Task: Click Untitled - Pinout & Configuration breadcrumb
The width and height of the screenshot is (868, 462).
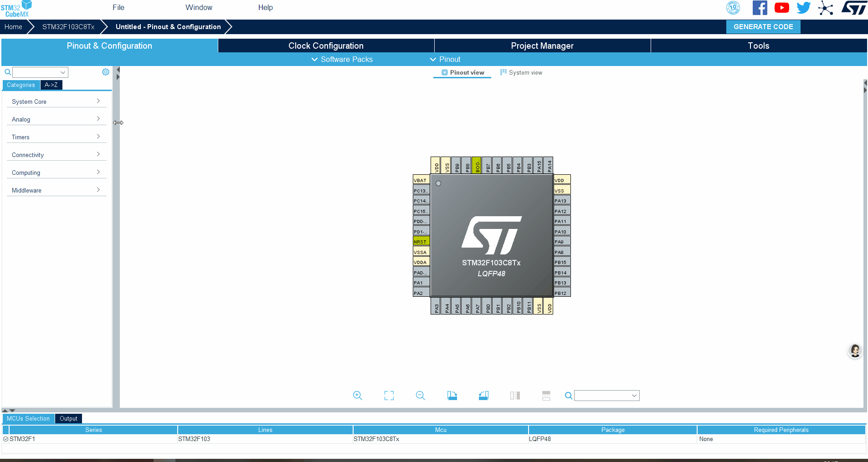Action: pyautogui.click(x=168, y=27)
